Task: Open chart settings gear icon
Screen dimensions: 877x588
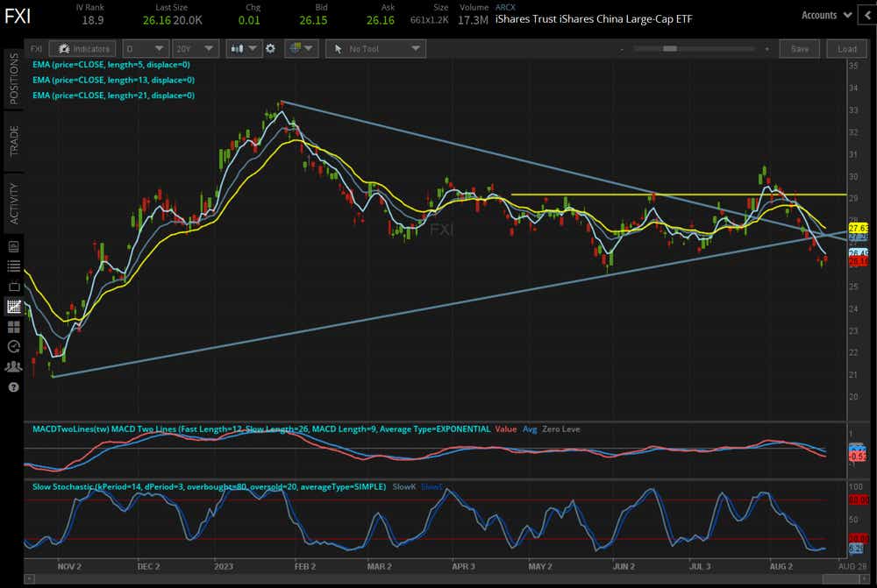Action: [271, 49]
